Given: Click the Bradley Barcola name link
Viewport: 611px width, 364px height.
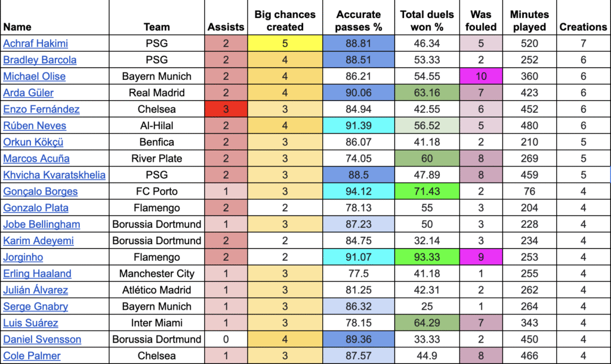Looking at the screenshot, I should [x=39, y=60].
